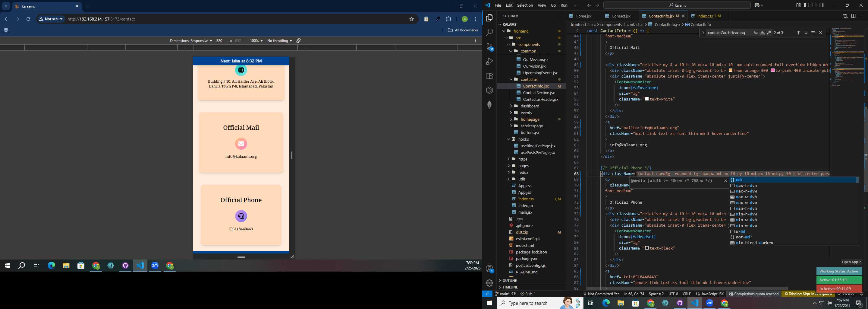Image resolution: width=868 pixels, height=309 pixels.
Task: Toggle Find in Selection in find widget
Action: 813,33
